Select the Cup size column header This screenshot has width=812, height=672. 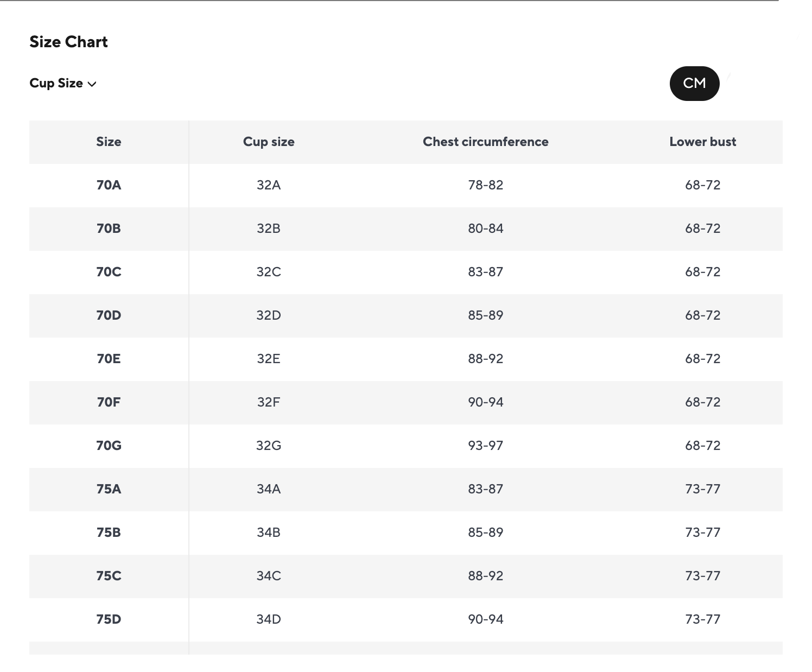coord(269,142)
